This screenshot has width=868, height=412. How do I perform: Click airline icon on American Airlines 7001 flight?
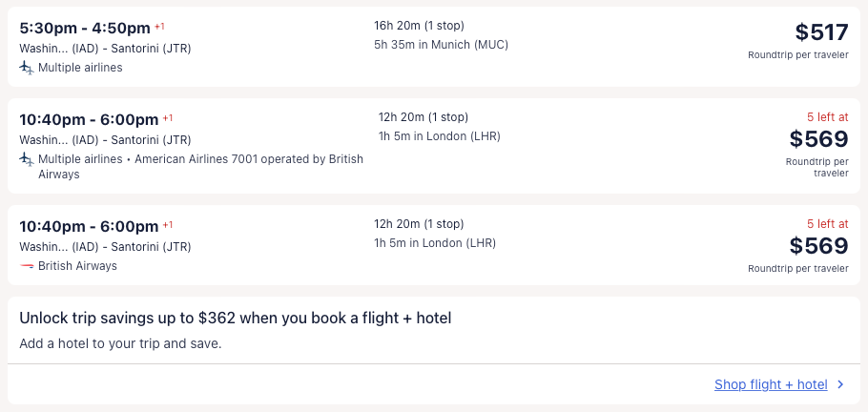[26, 159]
